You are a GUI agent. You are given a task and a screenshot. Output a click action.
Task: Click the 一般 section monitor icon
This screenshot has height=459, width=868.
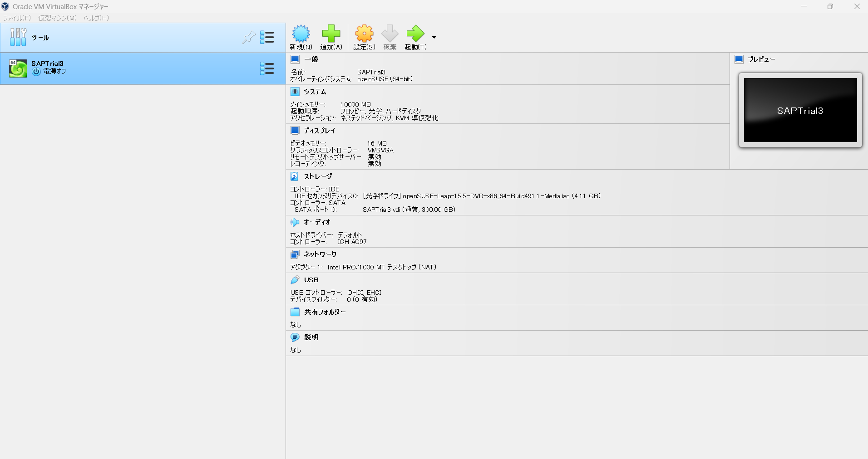click(295, 59)
